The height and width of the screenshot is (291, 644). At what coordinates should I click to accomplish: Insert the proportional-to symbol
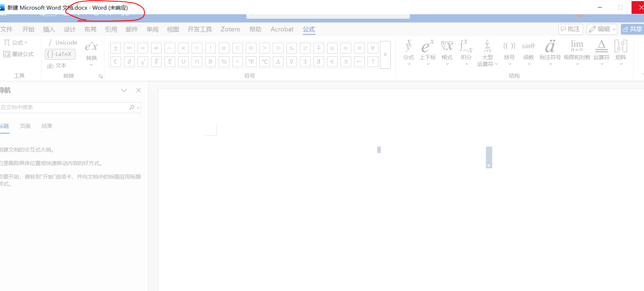click(224, 48)
